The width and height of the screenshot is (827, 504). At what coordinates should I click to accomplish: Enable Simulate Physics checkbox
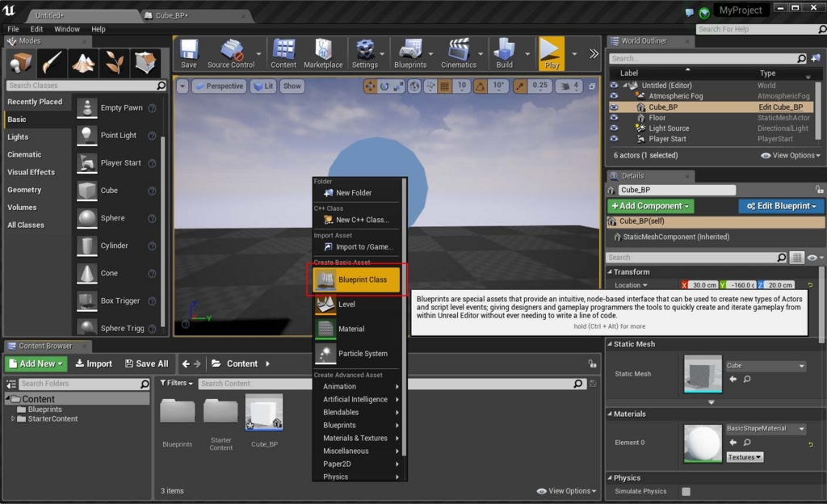pyautogui.click(x=686, y=491)
